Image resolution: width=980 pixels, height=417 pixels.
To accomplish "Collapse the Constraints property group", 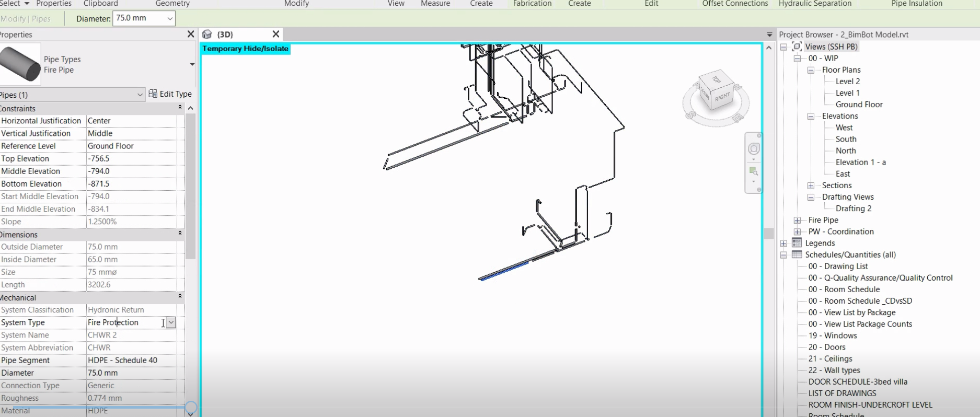I will click(180, 108).
